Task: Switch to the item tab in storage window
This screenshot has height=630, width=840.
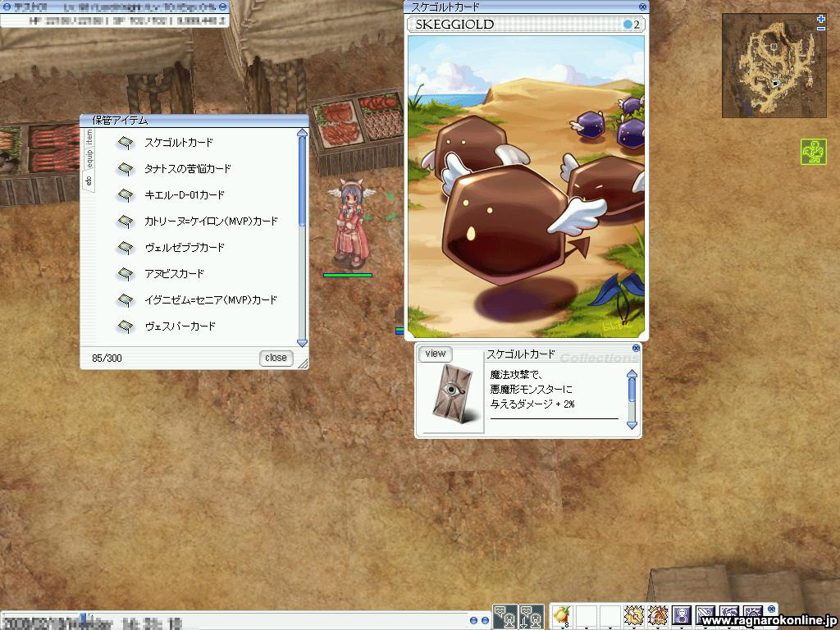Action: point(89,137)
